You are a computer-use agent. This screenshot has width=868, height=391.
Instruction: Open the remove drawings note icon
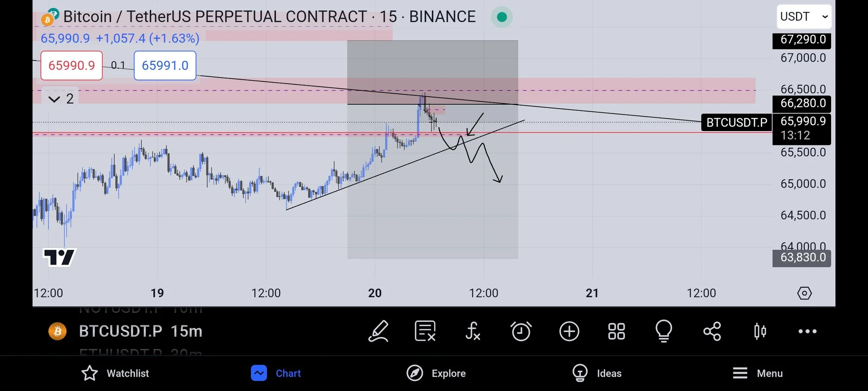pos(425,331)
